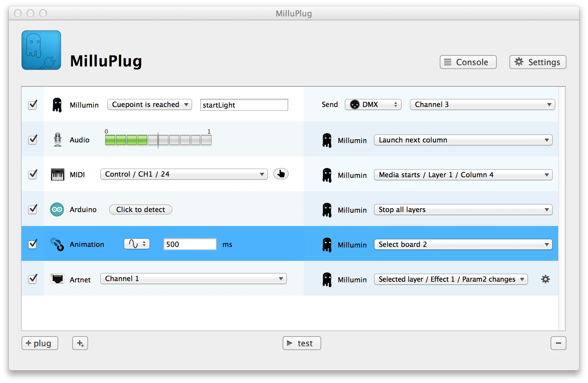Click the plug list vertical scrollbar
Image resolution: width=588 pixels, height=383 pixels.
[562, 209]
